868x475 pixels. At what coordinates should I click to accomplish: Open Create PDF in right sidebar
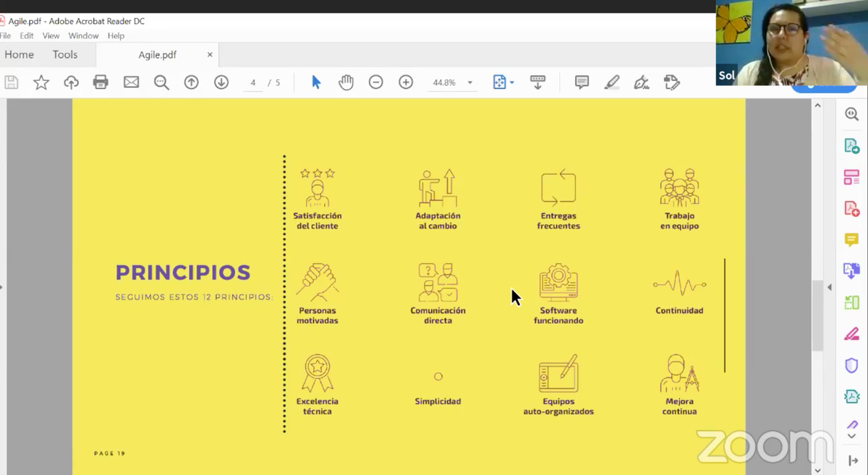(852, 209)
